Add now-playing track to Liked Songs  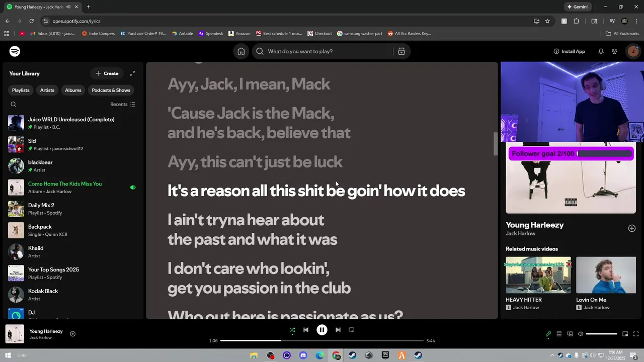(72, 334)
